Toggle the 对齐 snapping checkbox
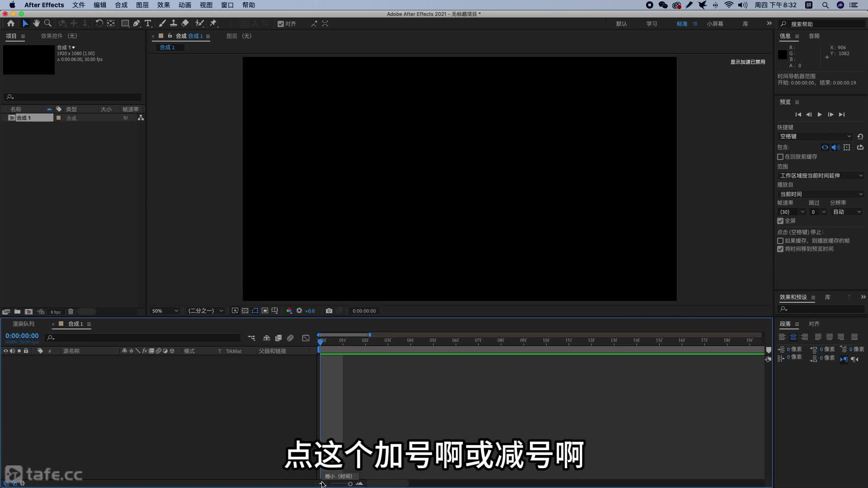Image resolution: width=868 pixels, height=488 pixels. click(281, 24)
